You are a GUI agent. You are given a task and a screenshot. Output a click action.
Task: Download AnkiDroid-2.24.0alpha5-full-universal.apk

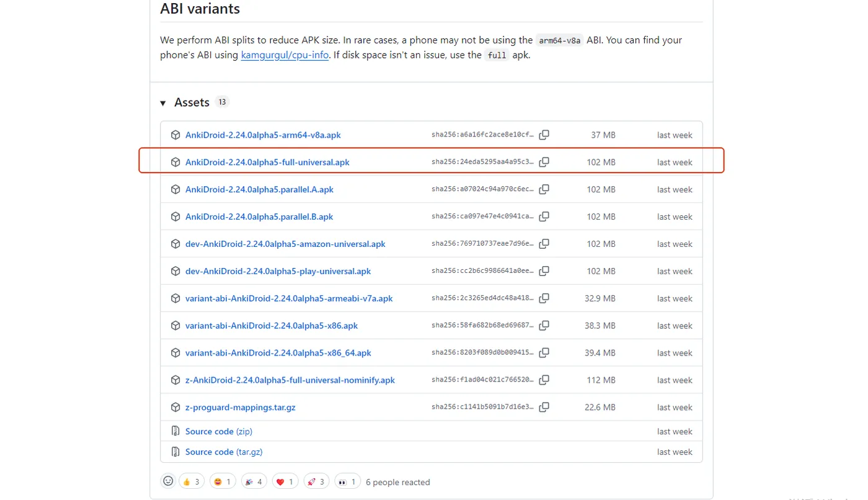[x=267, y=163]
